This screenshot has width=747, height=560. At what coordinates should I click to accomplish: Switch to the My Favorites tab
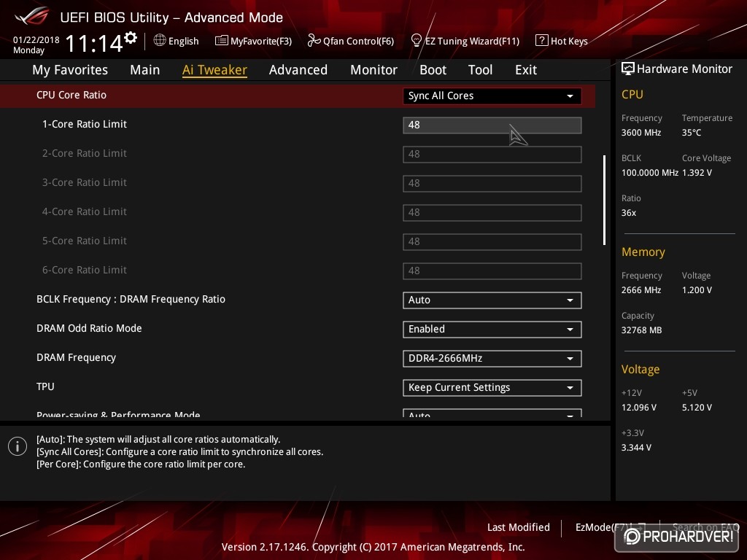[70, 70]
